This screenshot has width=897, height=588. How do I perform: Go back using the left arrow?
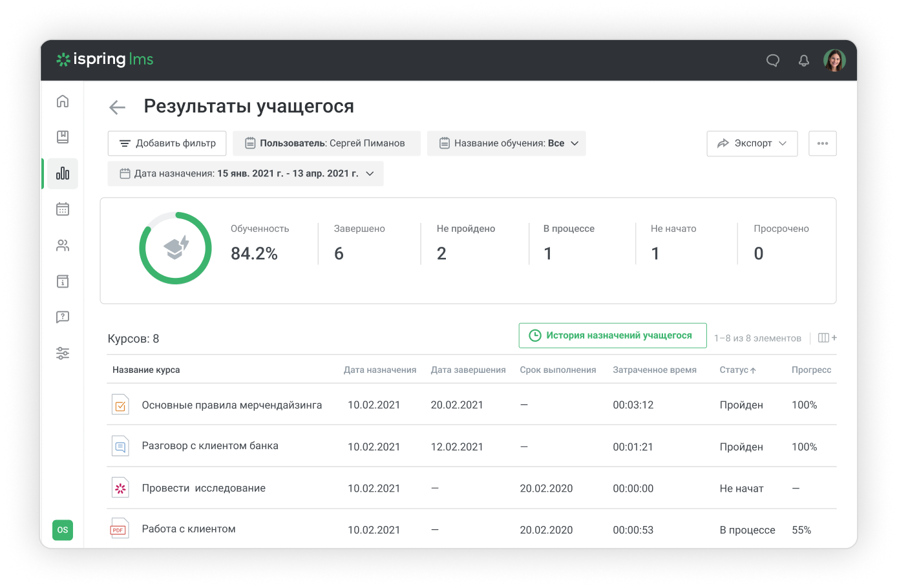pyautogui.click(x=117, y=107)
